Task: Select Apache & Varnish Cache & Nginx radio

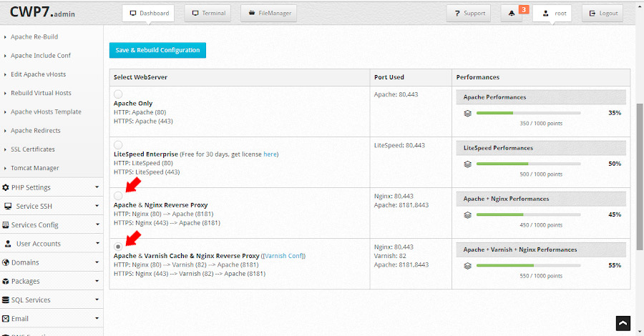Action: coord(118,247)
